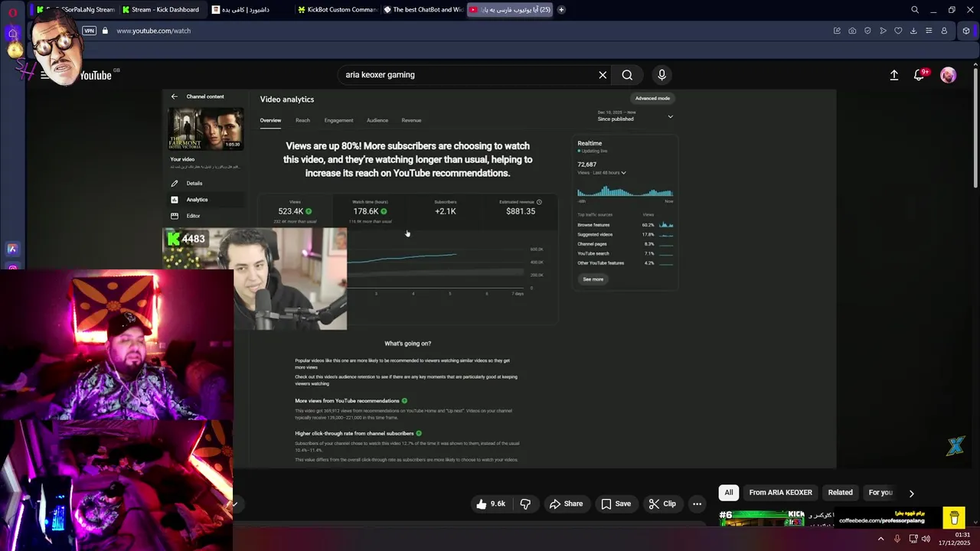Run YouTube search with magnifier button
The image size is (980, 551).
[627, 75]
